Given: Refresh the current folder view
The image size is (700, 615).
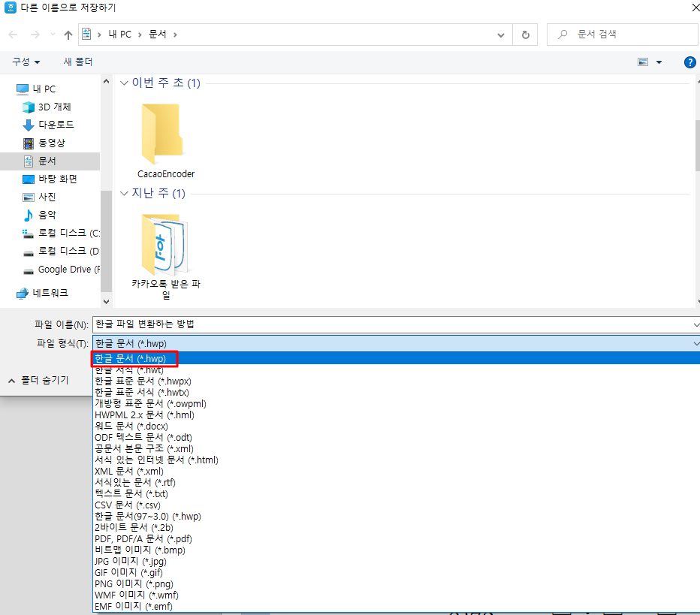Looking at the screenshot, I should [524, 34].
